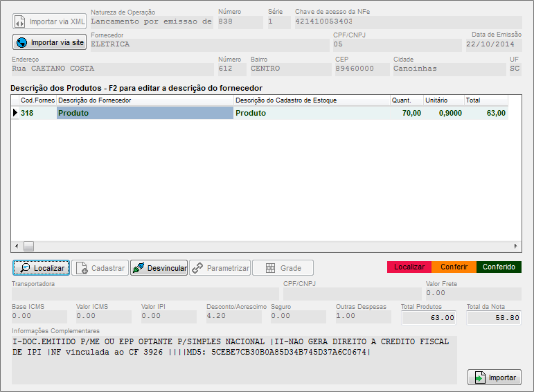Select the row indicator arrow for code 318

pyautogui.click(x=15, y=113)
